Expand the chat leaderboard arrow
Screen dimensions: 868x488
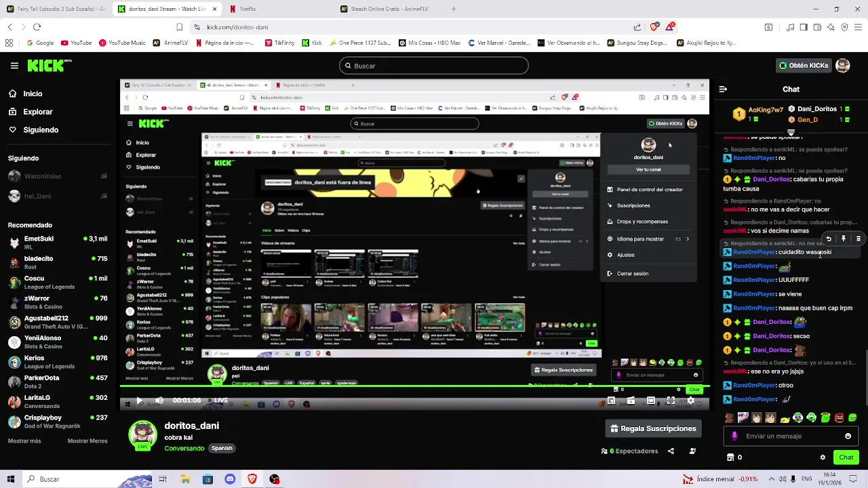[791, 131]
